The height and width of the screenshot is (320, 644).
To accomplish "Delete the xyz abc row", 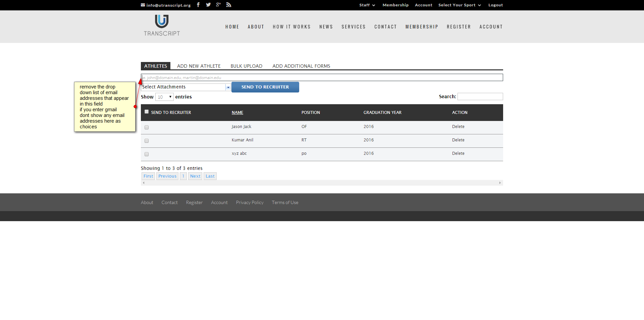I will tap(458, 153).
